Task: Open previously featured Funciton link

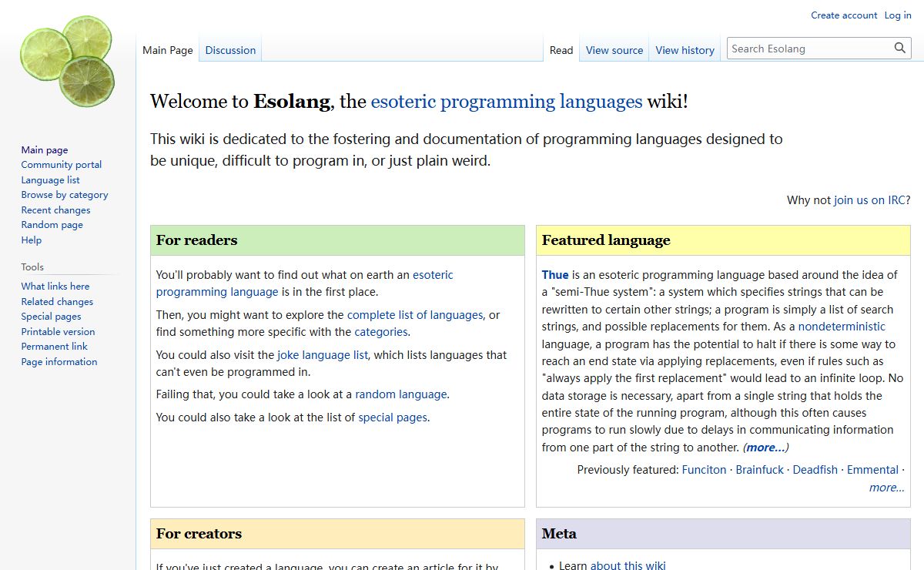Action: [x=704, y=470]
